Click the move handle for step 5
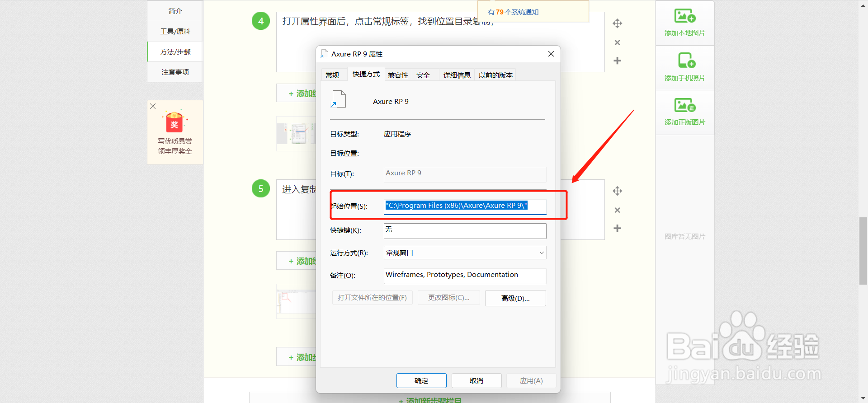Viewport: 868px width, 403px height. tap(617, 191)
